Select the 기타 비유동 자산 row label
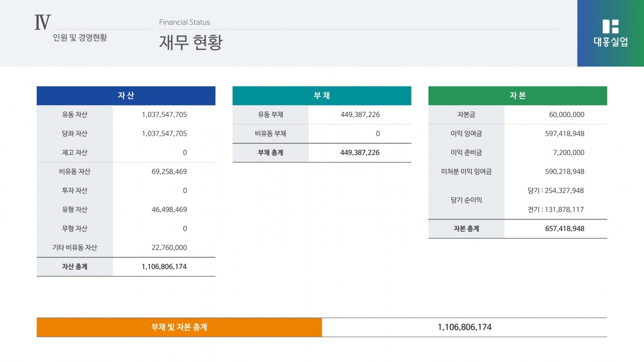Screen dimensions: 644x362 click(75, 248)
